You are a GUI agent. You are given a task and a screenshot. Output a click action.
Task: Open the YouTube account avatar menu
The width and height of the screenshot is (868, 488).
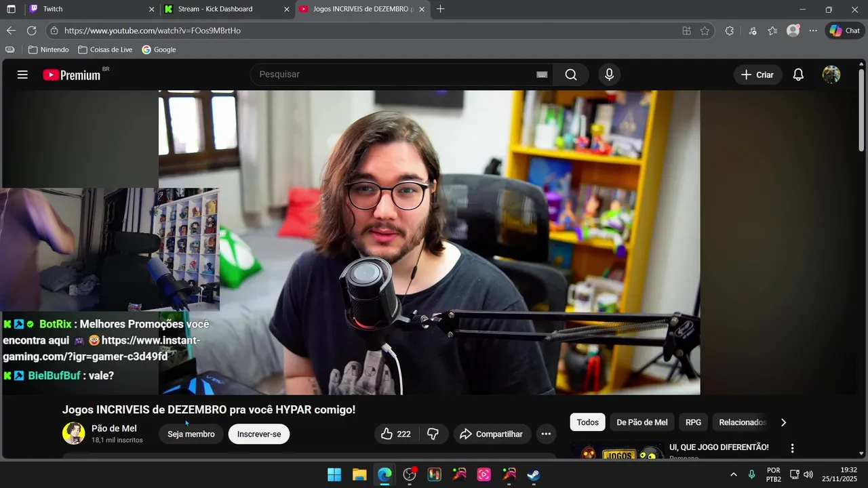coord(831,75)
